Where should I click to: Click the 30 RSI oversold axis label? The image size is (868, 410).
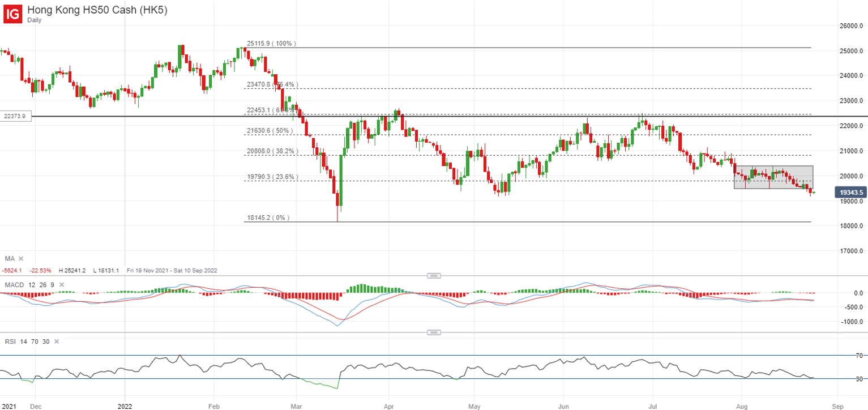pos(860,378)
